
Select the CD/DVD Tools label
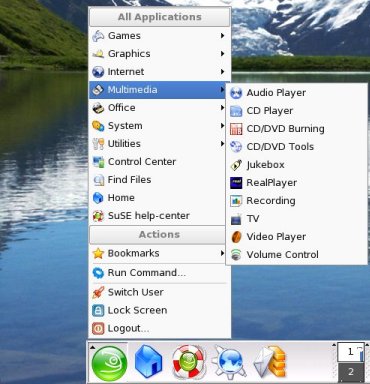pos(280,147)
